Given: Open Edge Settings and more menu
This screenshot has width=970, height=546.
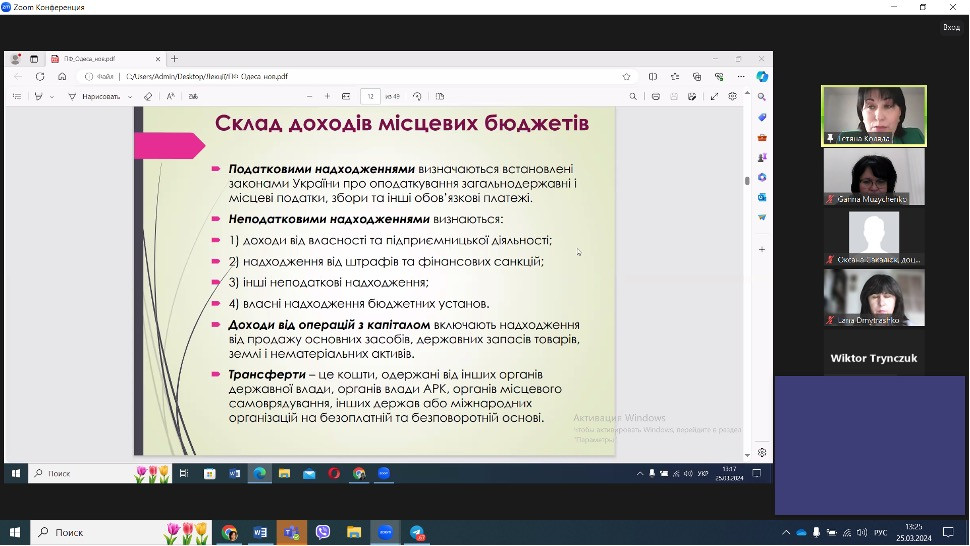Looking at the screenshot, I should coord(740,77).
